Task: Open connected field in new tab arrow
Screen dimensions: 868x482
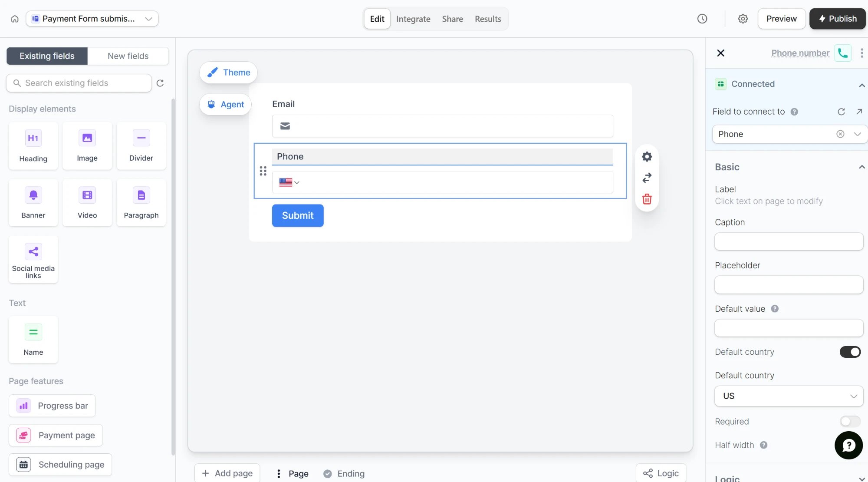Action: coord(859,112)
